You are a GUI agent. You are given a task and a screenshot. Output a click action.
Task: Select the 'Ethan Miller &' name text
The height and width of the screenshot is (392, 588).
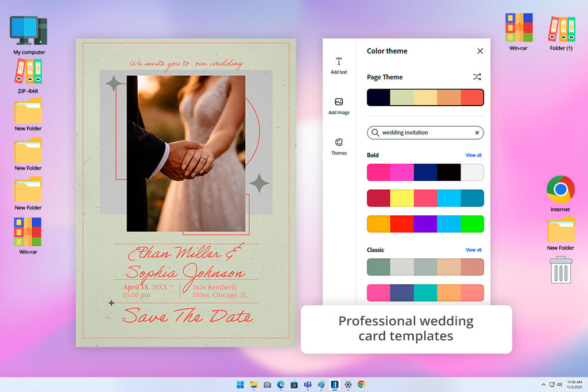pos(186,253)
